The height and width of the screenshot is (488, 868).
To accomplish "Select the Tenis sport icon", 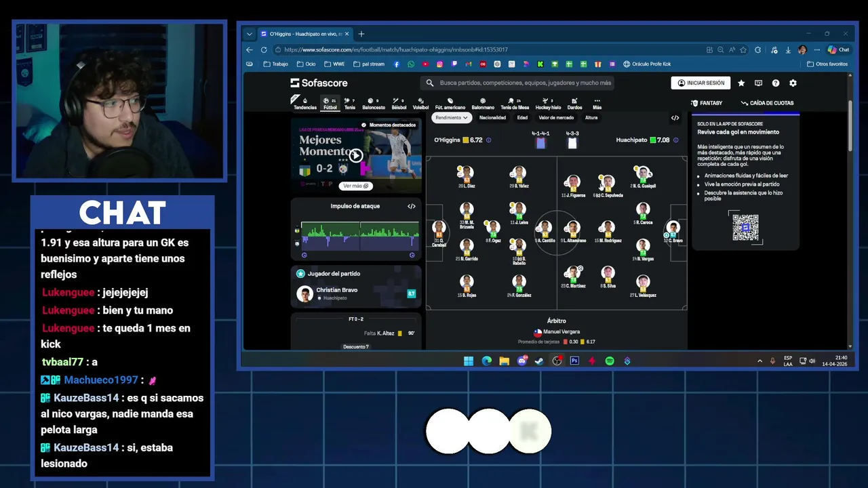I will click(x=349, y=104).
